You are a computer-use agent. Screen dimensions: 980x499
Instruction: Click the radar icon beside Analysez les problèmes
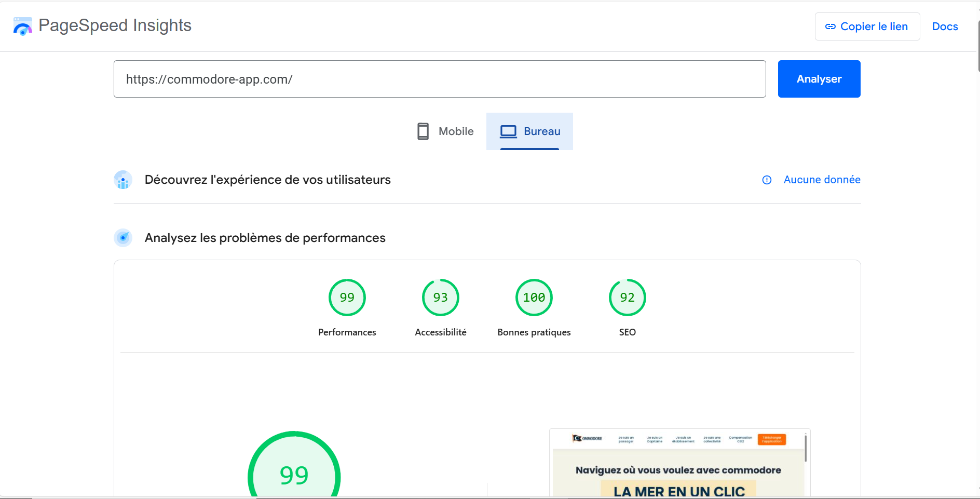[123, 238]
